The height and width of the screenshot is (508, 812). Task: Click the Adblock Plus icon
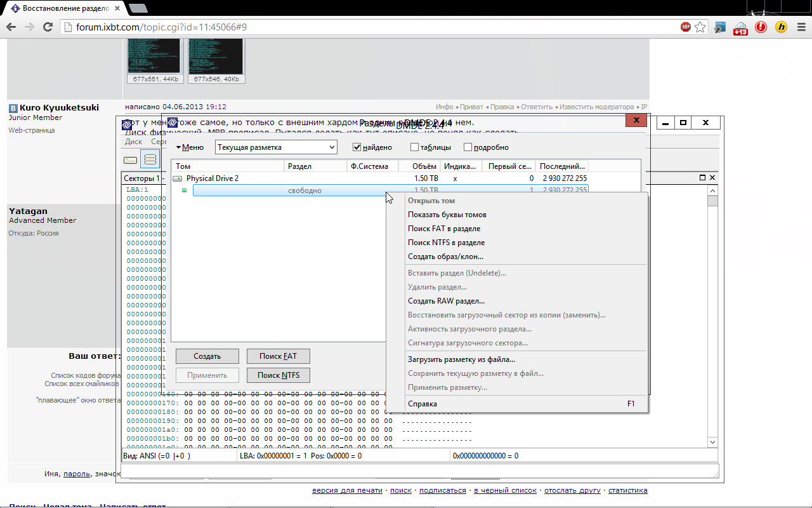tap(686, 27)
